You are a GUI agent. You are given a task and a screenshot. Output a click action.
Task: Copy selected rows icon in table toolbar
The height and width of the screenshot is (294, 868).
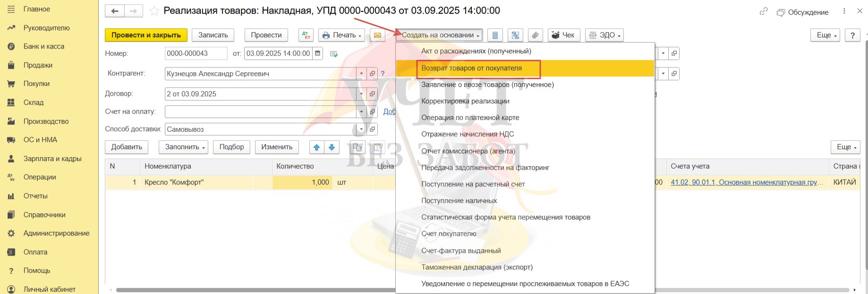tap(357, 147)
